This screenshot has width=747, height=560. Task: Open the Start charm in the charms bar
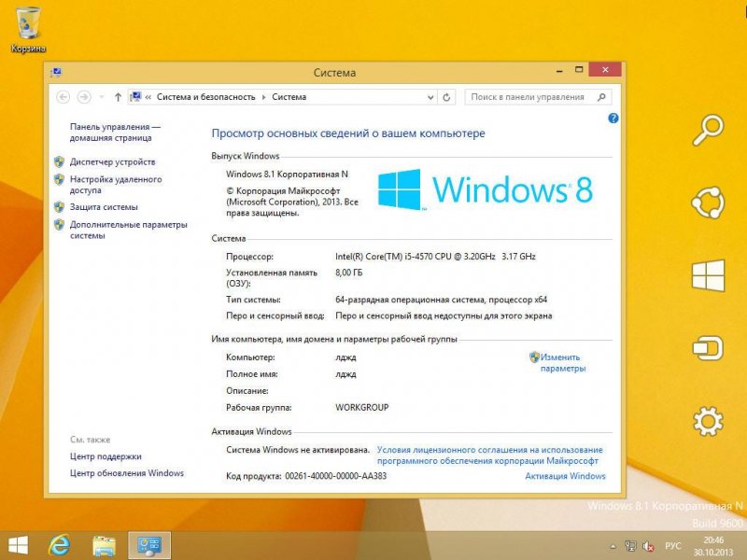click(x=708, y=275)
